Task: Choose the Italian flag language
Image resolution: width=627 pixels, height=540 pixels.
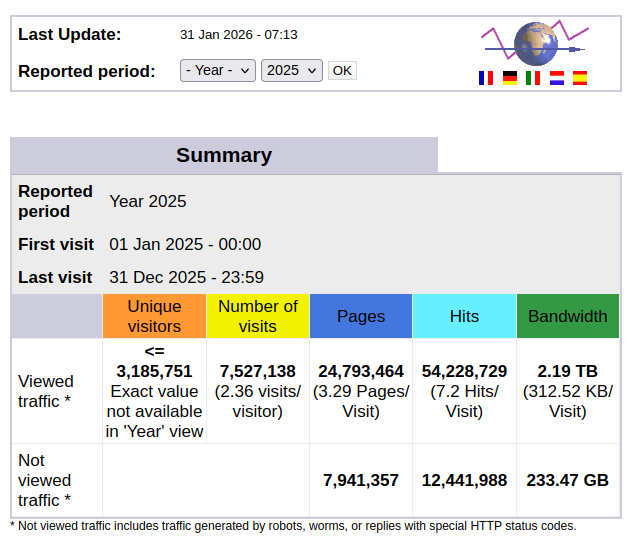Action: (533, 78)
